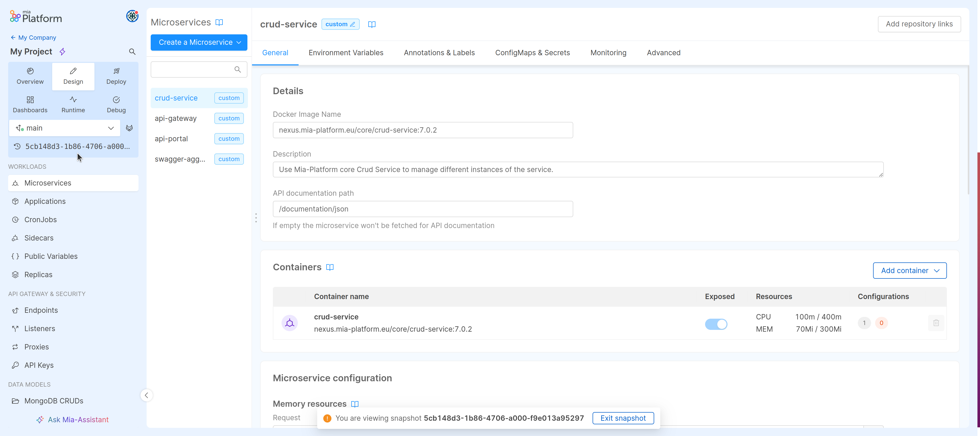The image size is (980, 436).
Task: Toggle the Exposed switch for crud-service container
Action: [716, 324]
